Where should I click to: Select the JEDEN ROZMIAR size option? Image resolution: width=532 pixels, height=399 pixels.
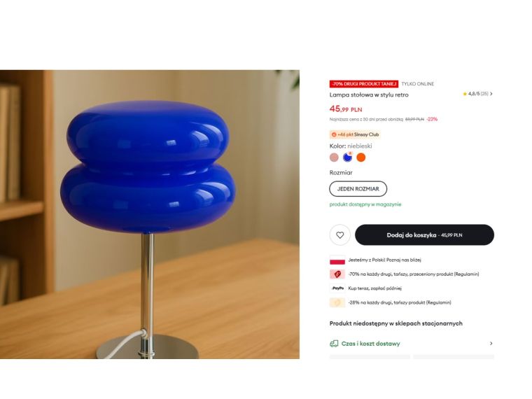(x=358, y=189)
